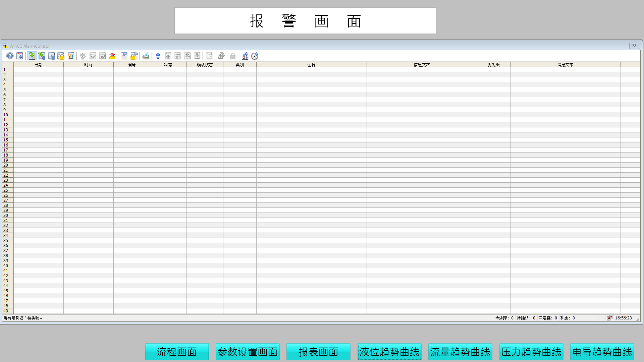Open the lock list view

point(61,56)
